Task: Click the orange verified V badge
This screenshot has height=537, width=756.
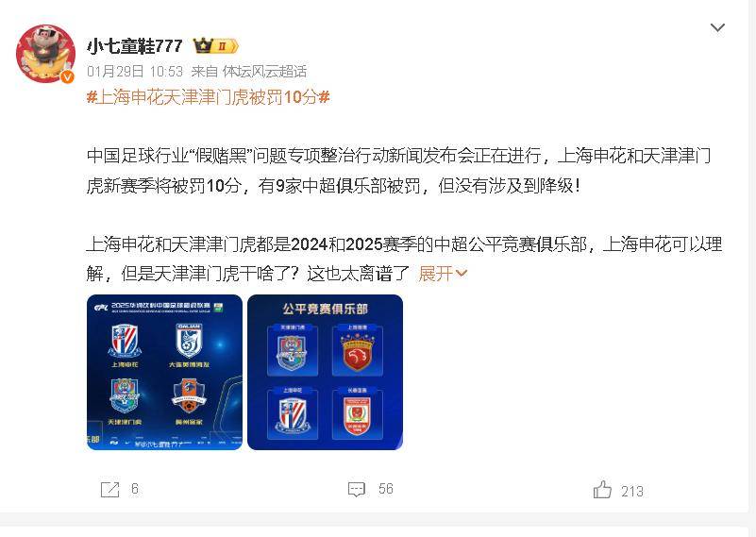Action: coord(67,76)
